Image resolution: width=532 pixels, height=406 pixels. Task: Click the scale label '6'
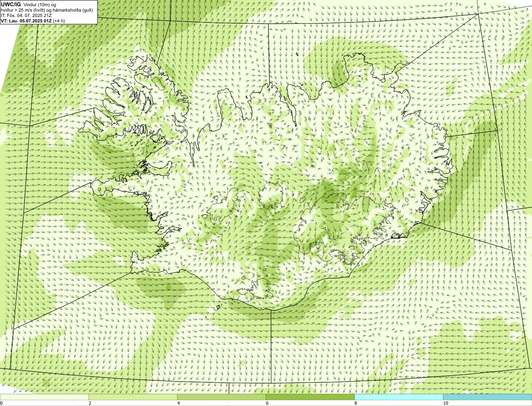point(267,403)
